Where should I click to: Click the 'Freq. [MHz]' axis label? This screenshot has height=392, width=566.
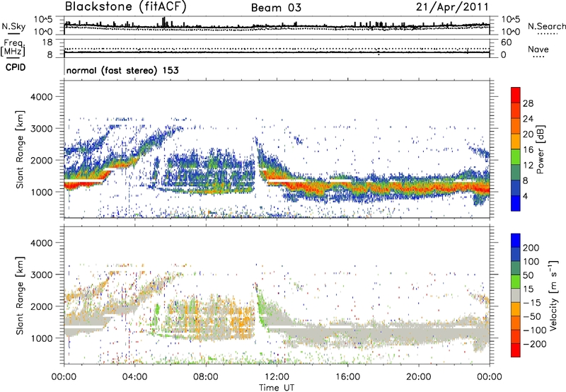tap(13, 47)
